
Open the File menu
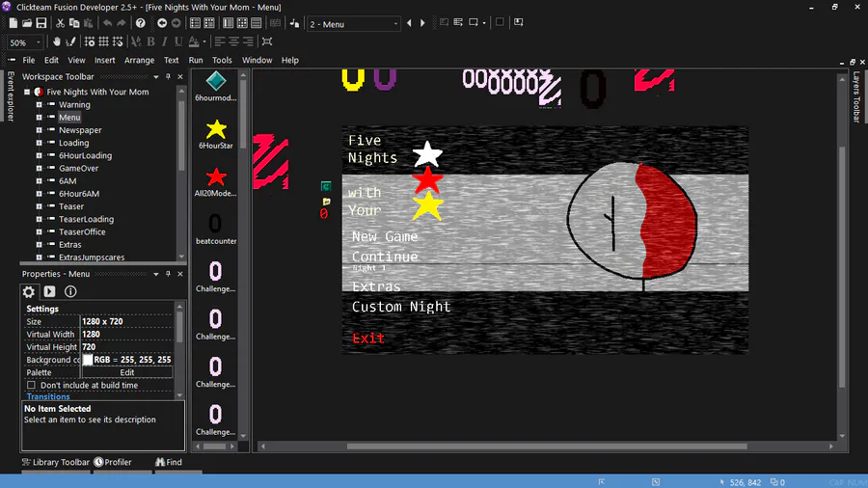[29, 60]
